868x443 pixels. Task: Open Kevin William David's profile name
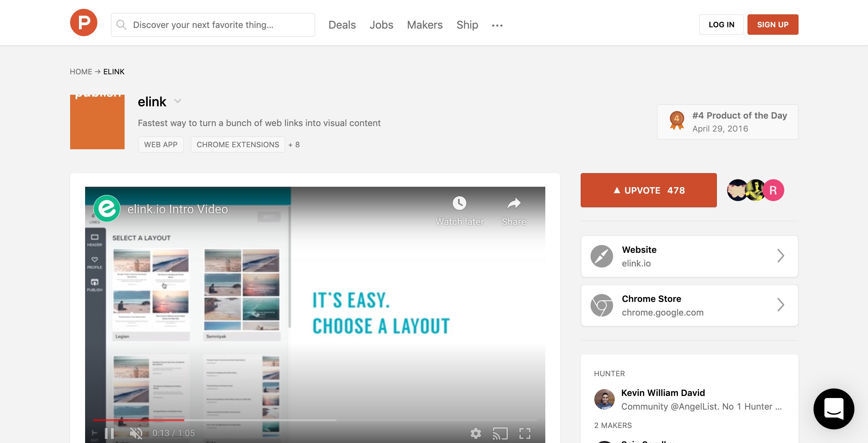pos(663,393)
